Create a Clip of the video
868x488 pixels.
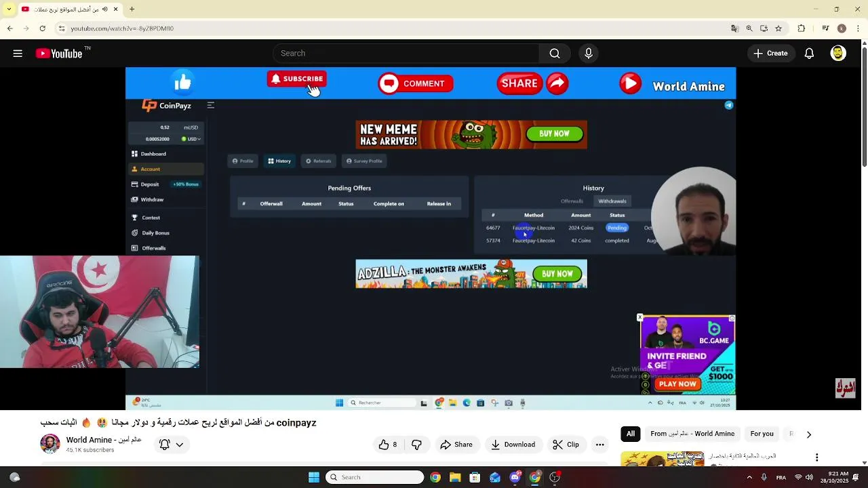(566, 445)
